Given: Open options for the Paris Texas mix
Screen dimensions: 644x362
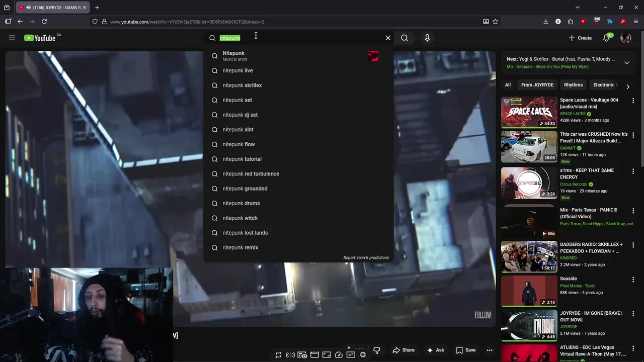Looking at the screenshot, I should (x=633, y=211).
